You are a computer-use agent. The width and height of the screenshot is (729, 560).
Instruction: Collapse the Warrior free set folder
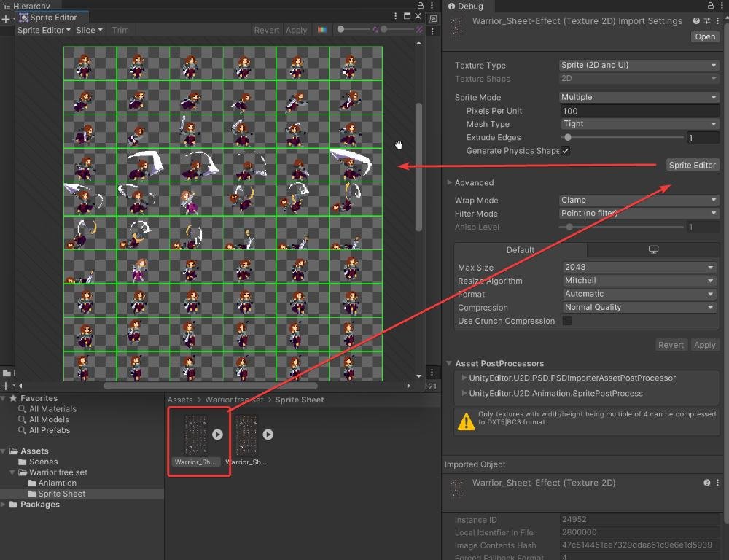[x=12, y=472]
